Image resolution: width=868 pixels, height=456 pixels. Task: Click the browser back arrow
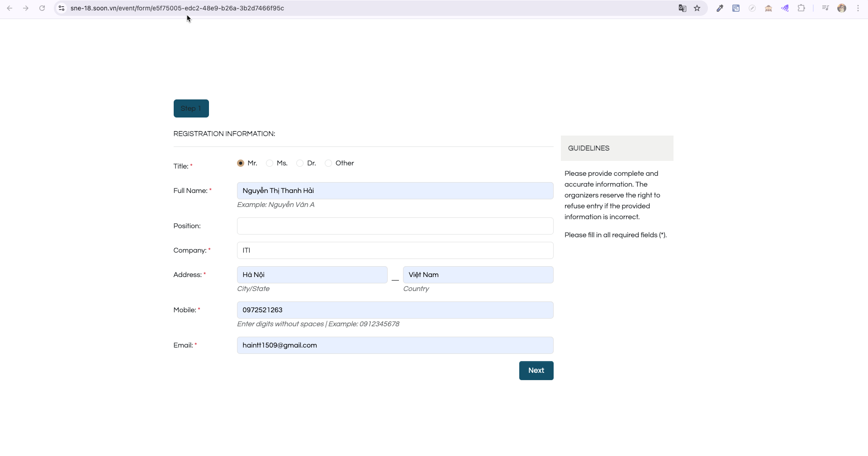(x=9, y=8)
